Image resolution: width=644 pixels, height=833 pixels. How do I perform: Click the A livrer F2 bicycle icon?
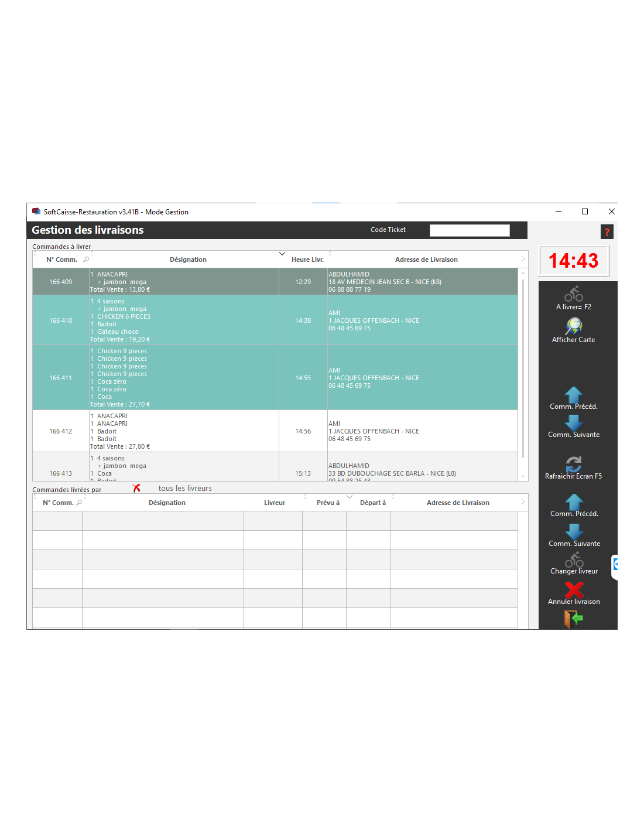pos(573,293)
